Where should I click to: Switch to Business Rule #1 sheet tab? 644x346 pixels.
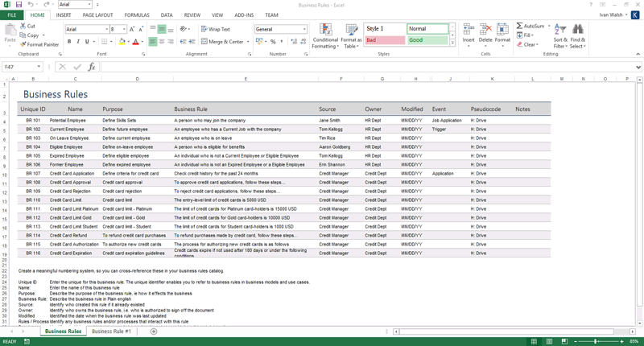point(111,332)
